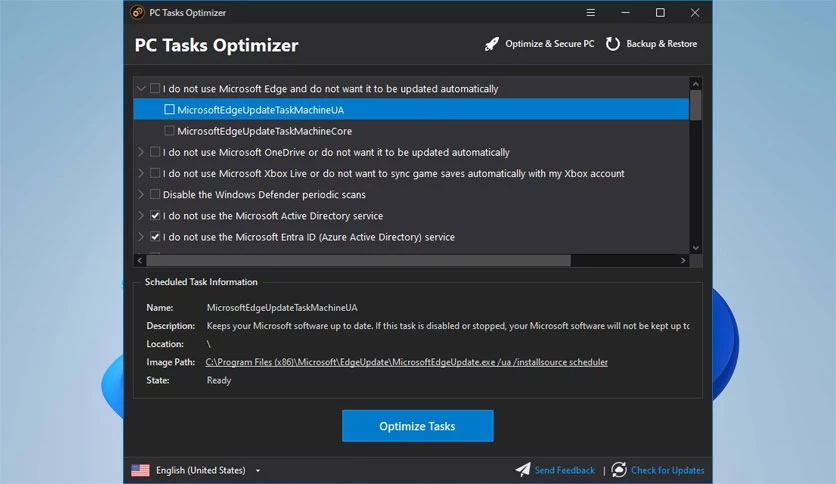Check the MicrosoftEdgeUpdateTaskMachineUA checkbox
The height and width of the screenshot is (484, 836).
click(x=169, y=109)
